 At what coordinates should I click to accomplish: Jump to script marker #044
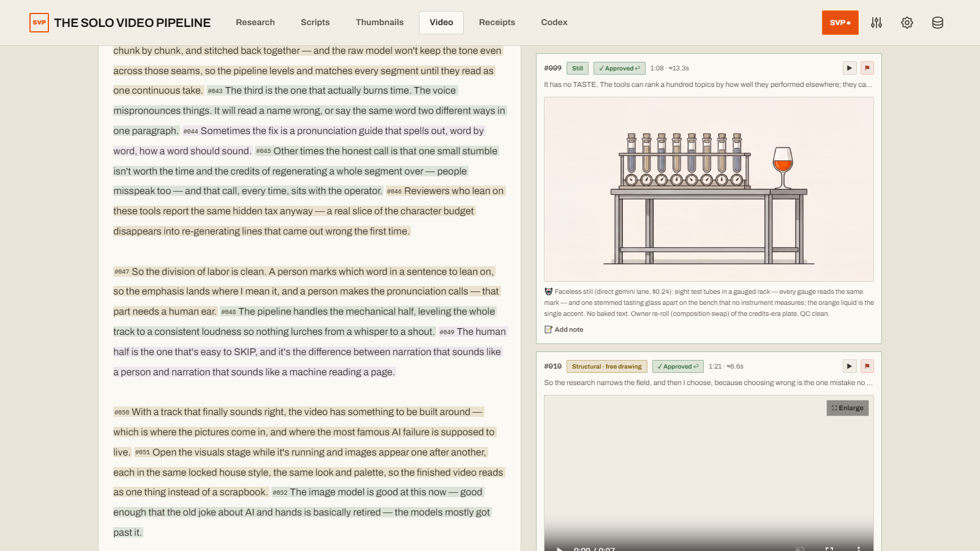pos(190,131)
